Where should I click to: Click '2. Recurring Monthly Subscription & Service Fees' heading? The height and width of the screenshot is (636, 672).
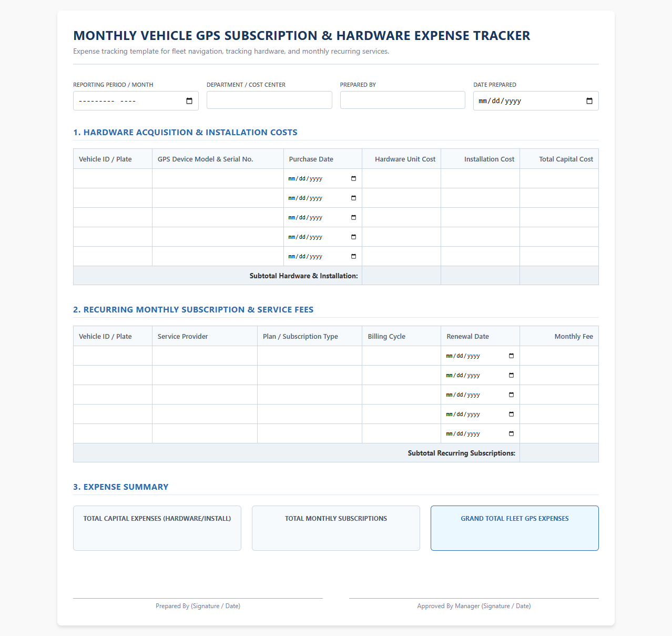coord(193,310)
